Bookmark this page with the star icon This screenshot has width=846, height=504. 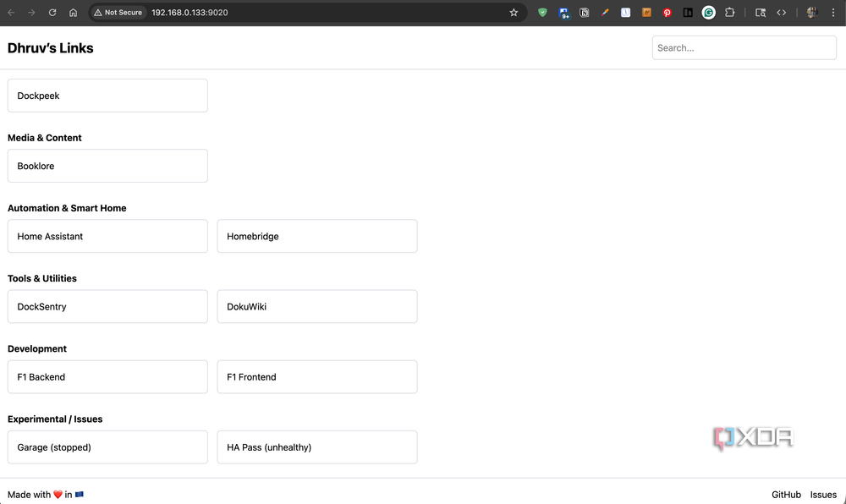click(x=514, y=13)
